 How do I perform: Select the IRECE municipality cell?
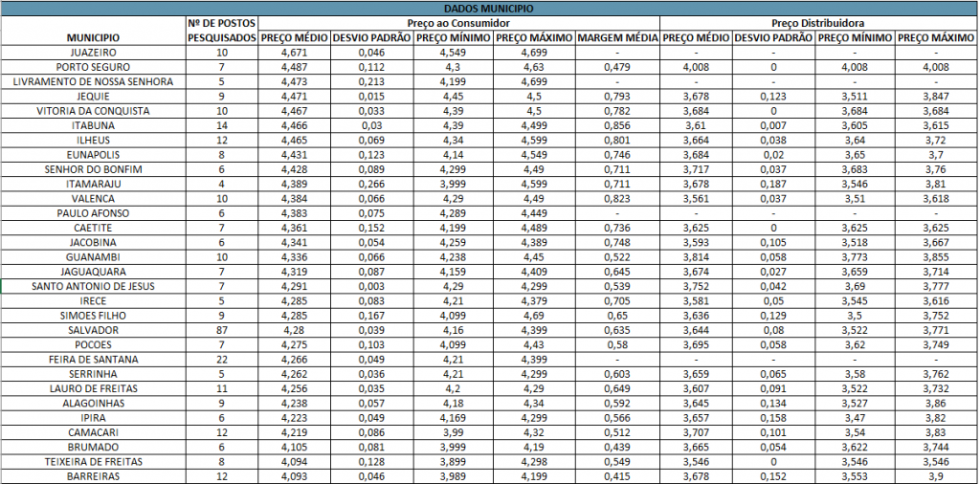[93, 301]
